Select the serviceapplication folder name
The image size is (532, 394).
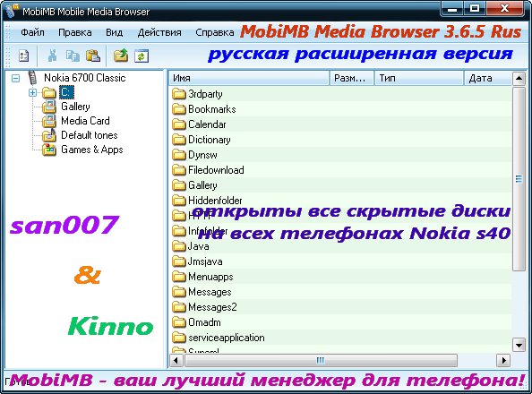pos(227,338)
